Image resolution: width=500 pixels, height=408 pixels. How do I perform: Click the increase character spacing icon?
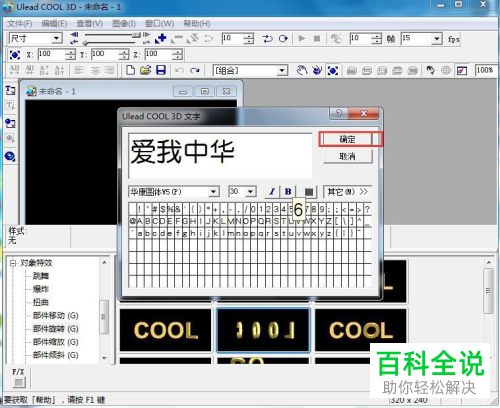[x=14, y=70]
